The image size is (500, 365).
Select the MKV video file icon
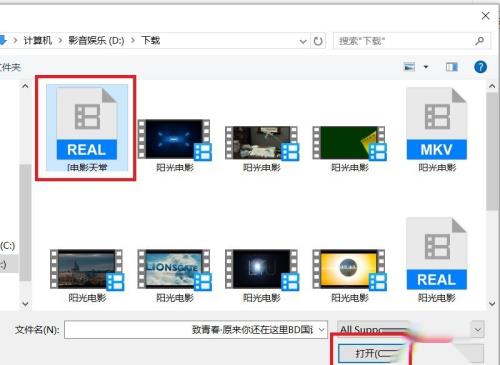click(437, 124)
